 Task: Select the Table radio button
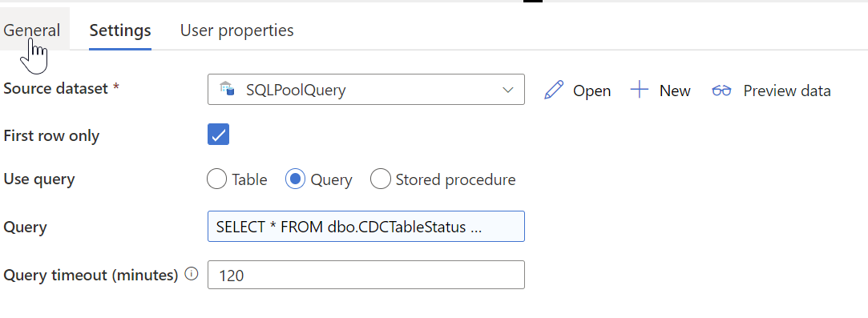[x=216, y=179]
